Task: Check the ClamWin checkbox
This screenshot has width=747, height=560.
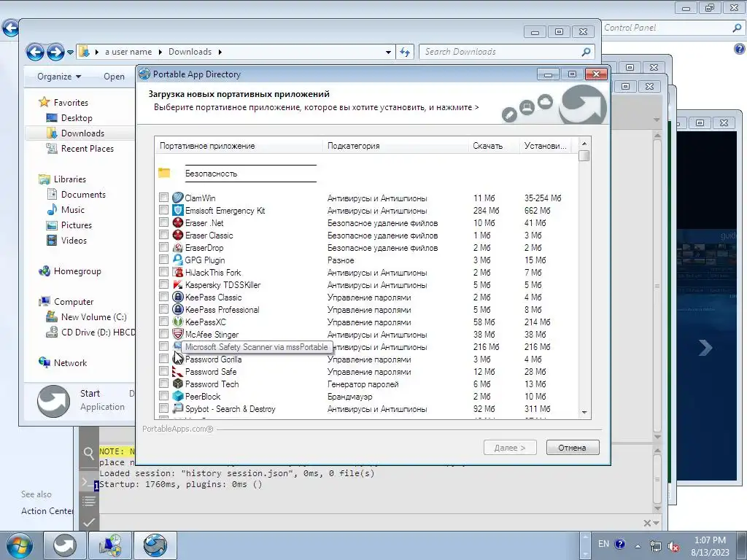Action: coord(164,197)
